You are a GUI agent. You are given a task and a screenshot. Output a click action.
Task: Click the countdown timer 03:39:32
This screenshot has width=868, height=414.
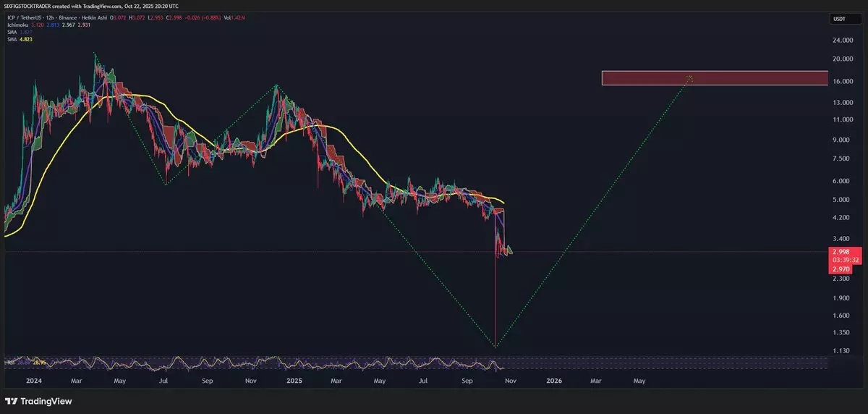[x=840, y=260]
